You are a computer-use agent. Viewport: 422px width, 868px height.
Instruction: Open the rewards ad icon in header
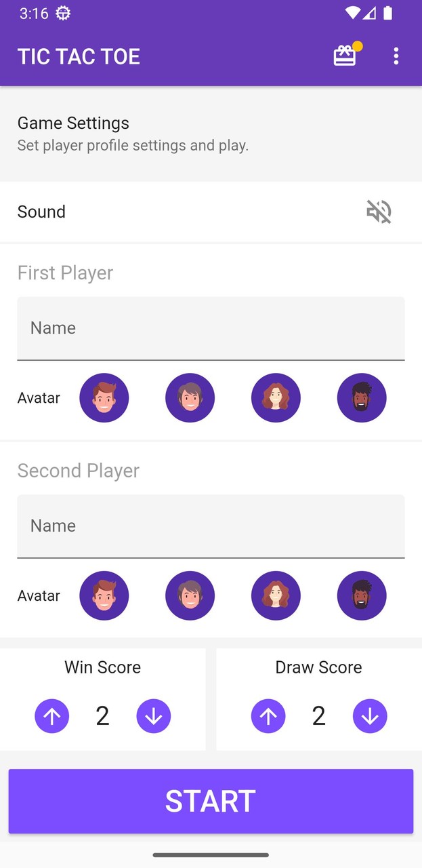click(345, 56)
